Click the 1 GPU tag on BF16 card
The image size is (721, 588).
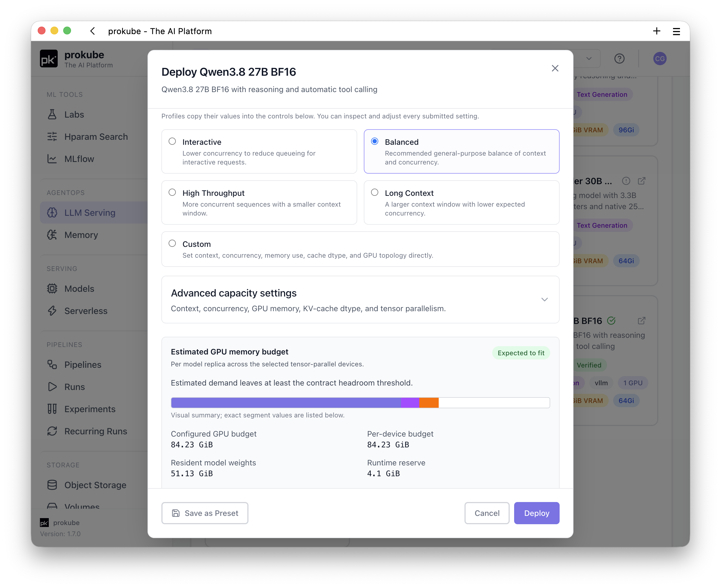click(x=633, y=383)
